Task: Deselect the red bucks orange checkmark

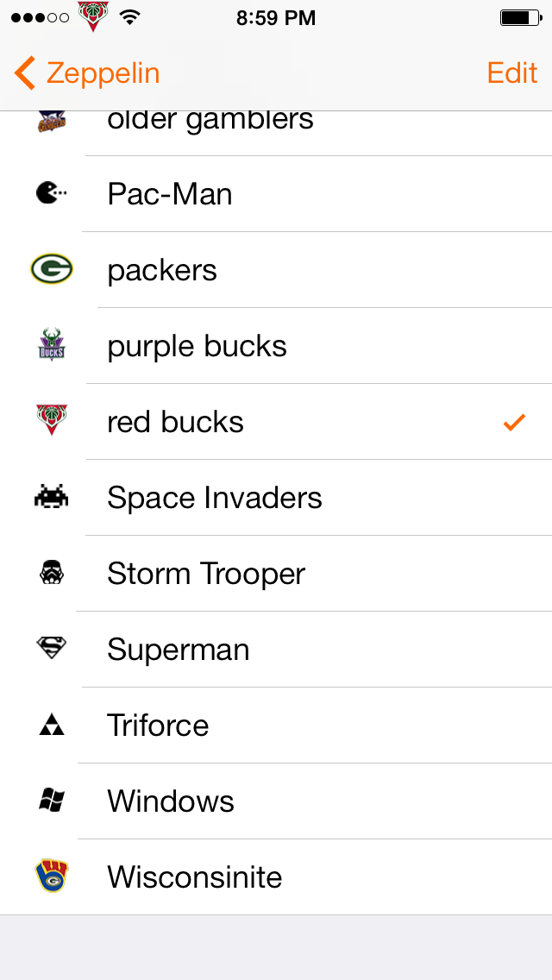Action: (x=514, y=423)
